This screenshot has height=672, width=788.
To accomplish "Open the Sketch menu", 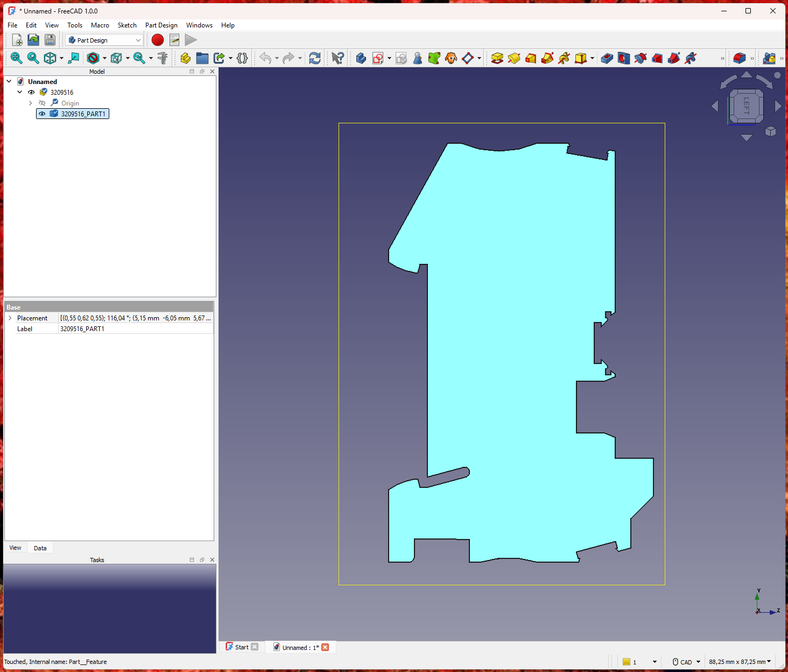I will click(x=127, y=25).
